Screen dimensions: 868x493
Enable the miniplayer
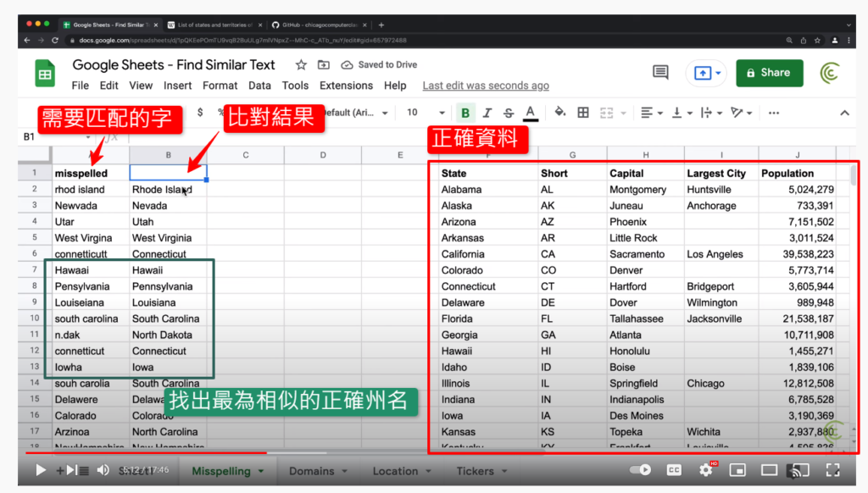tap(737, 470)
